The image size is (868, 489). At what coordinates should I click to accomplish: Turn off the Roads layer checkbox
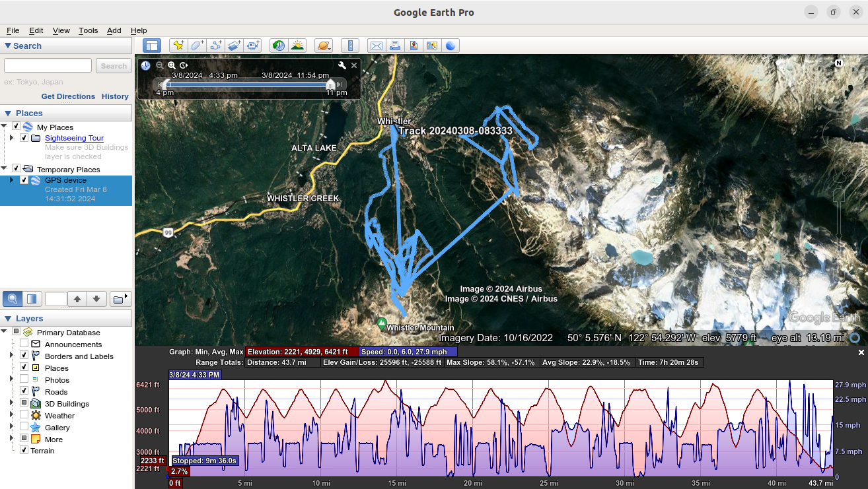pyautogui.click(x=24, y=391)
